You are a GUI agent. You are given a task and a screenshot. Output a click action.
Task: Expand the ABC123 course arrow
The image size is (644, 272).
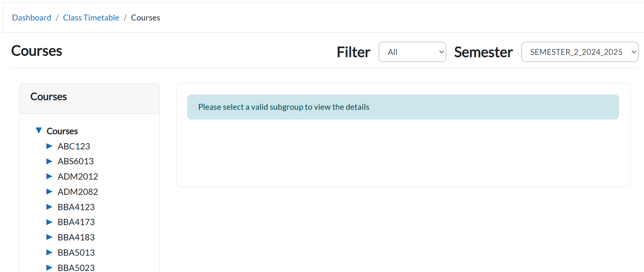[x=49, y=146]
